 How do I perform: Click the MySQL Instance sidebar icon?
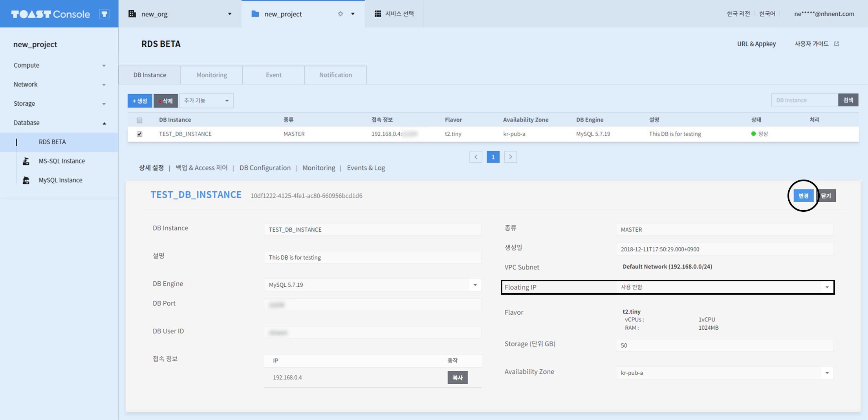point(26,180)
